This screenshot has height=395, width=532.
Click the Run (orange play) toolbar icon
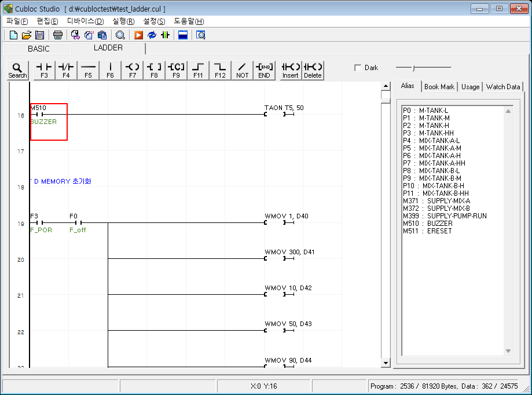coord(138,35)
